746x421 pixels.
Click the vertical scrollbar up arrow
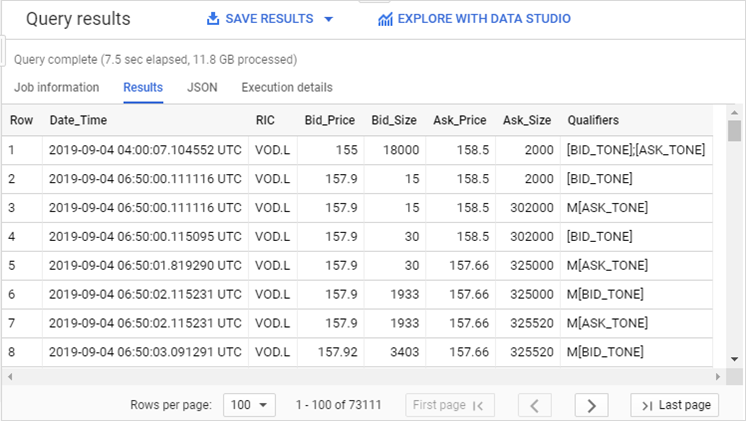[735, 113]
